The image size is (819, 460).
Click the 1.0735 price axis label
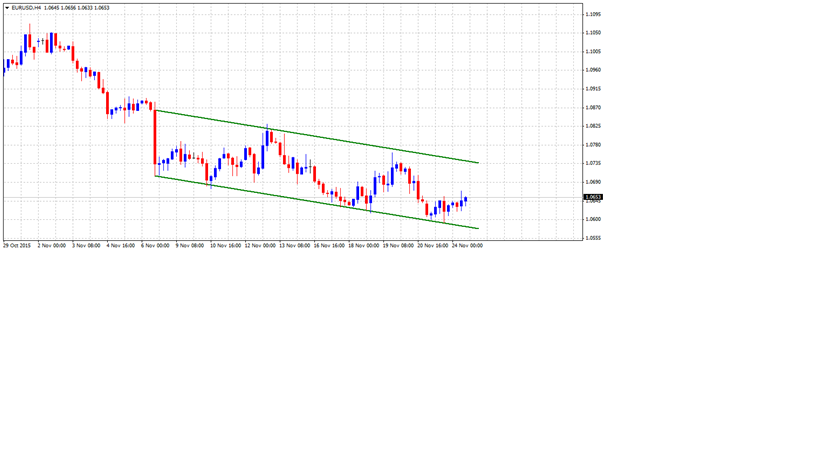coord(593,163)
